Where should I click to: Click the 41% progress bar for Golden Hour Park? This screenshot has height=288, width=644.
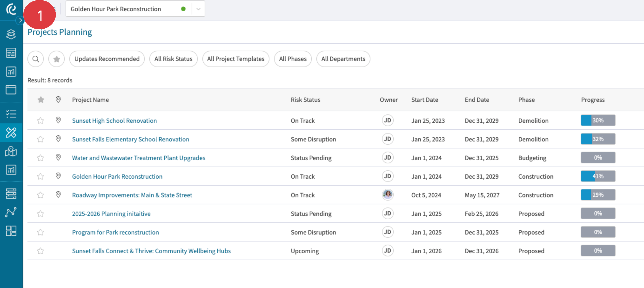tap(597, 176)
